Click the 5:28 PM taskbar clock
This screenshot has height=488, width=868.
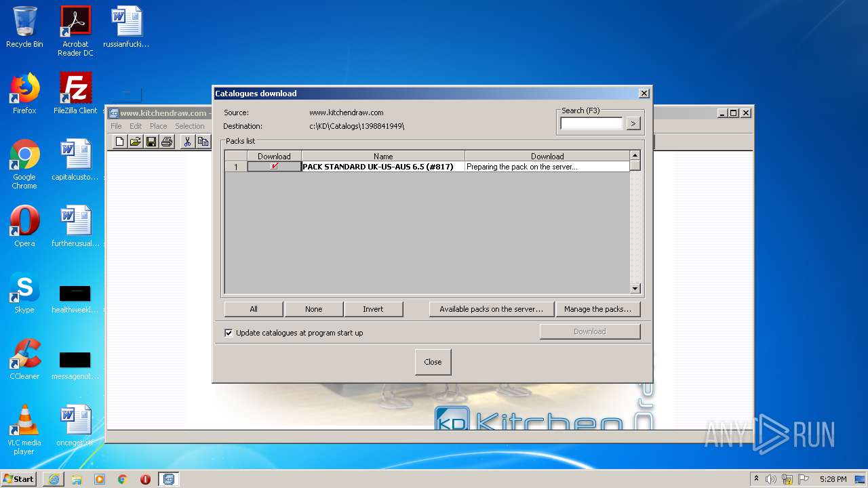[833, 479]
